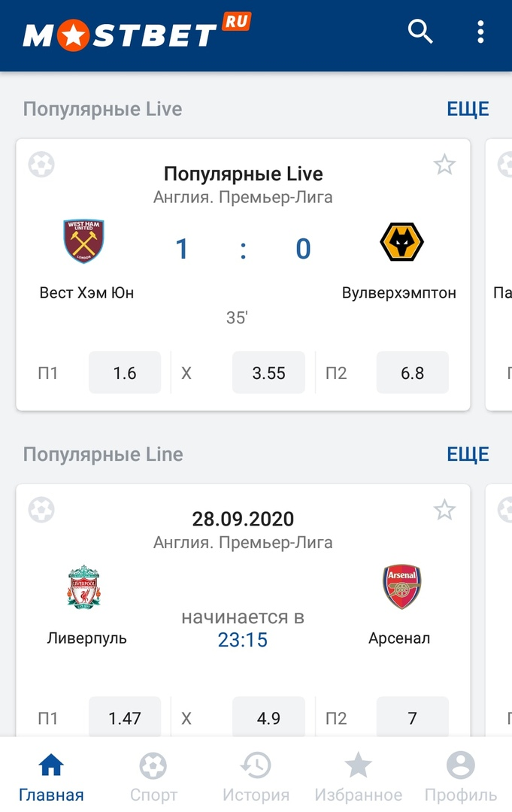
Task: Favorite the Liverpool vs Arsenal star
Action: pos(444,510)
